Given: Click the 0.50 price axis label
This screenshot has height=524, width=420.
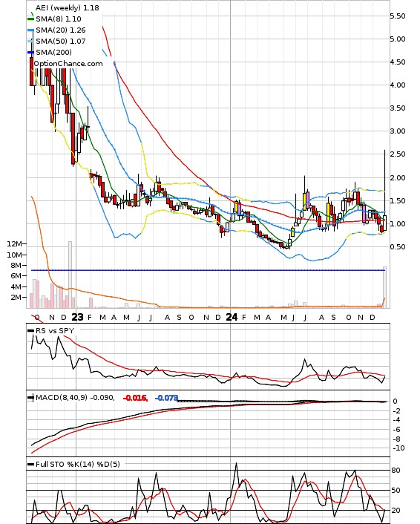Looking at the screenshot, I should 398,247.
